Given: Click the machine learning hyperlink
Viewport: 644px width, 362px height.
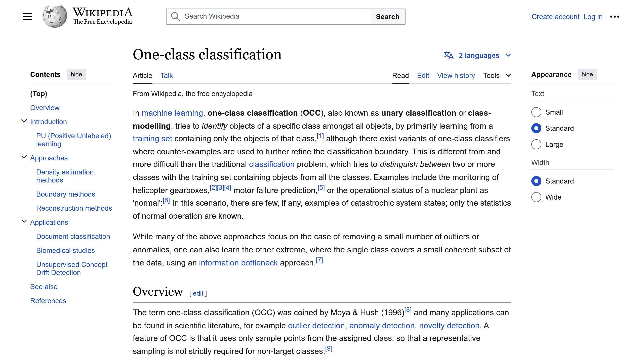Looking at the screenshot, I should coord(172,113).
